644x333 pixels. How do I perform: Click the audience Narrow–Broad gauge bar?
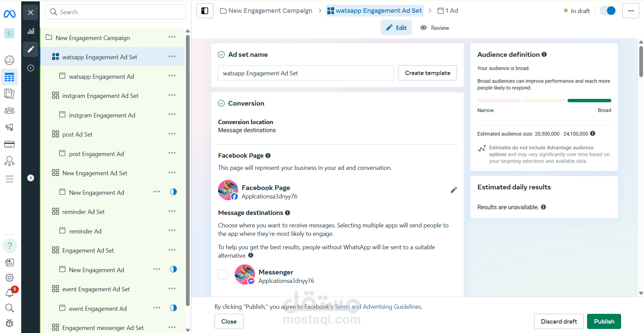click(x=544, y=101)
